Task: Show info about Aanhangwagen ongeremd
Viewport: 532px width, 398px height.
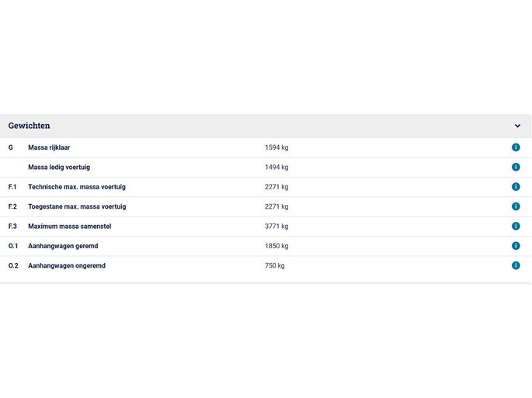Action: pos(516,265)
